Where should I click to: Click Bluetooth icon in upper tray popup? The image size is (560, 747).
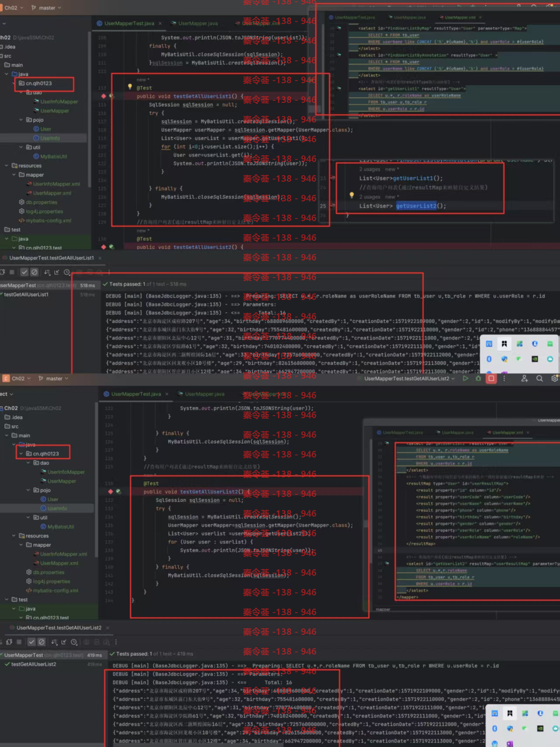(x=489, y=359)
